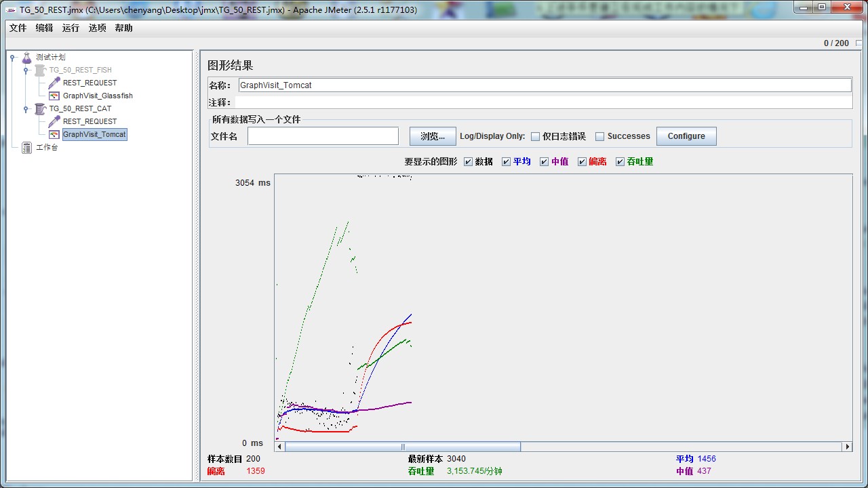Uncheck the 数据 graph display checkbox

(x=468, y=161)
